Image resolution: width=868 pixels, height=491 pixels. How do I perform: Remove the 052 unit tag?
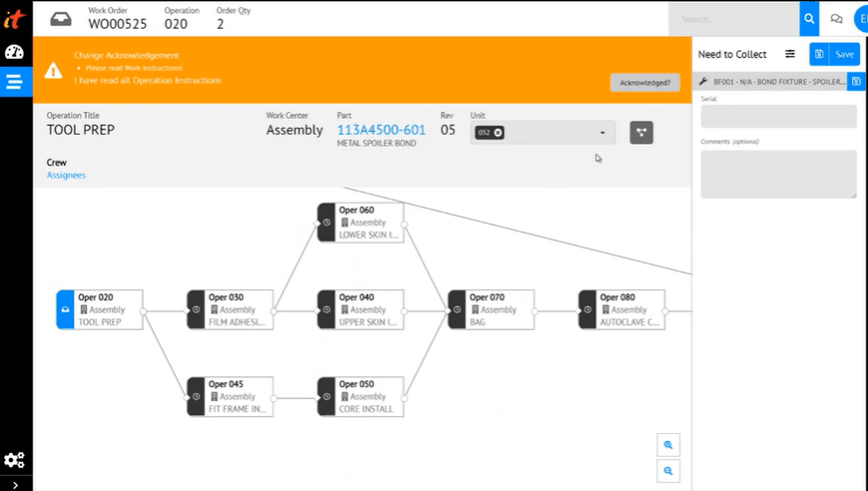(x=498, y=133)
